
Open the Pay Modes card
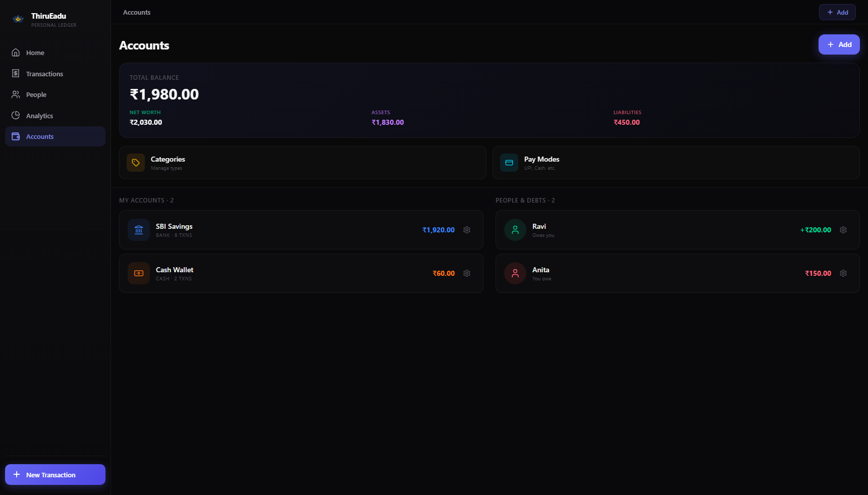tap(676, 163)
